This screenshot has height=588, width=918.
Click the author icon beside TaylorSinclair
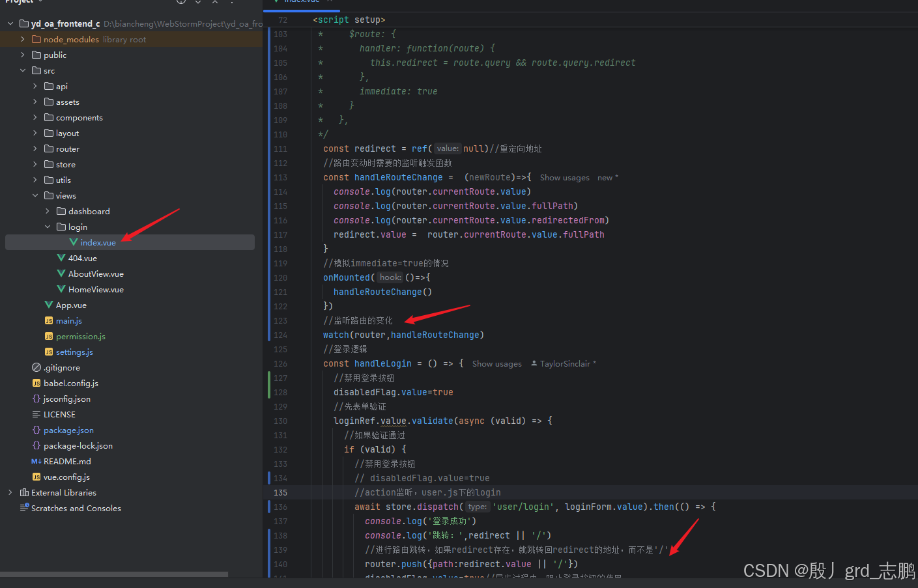(534, 364)
